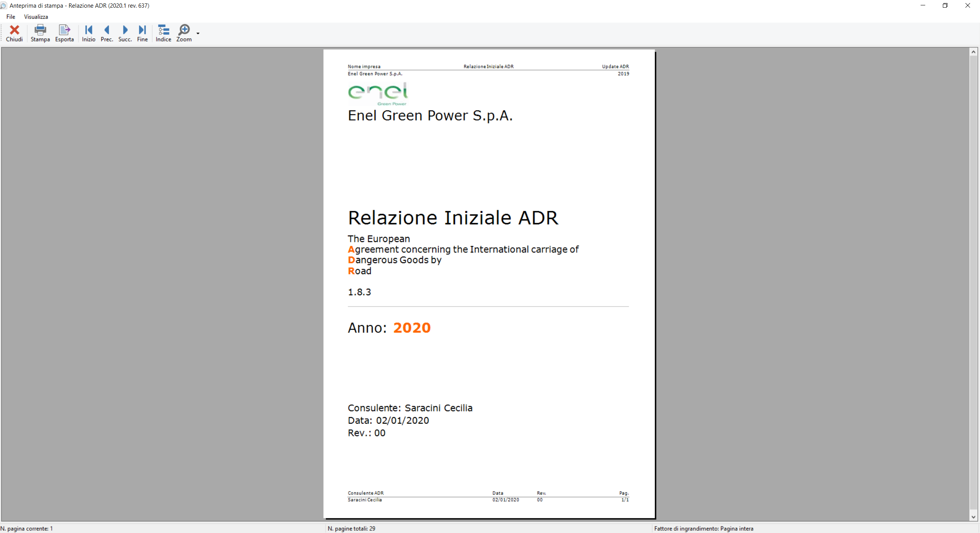Click the scrollbar up arrow
Screen dimensions: 980x533
pos(973,52)
